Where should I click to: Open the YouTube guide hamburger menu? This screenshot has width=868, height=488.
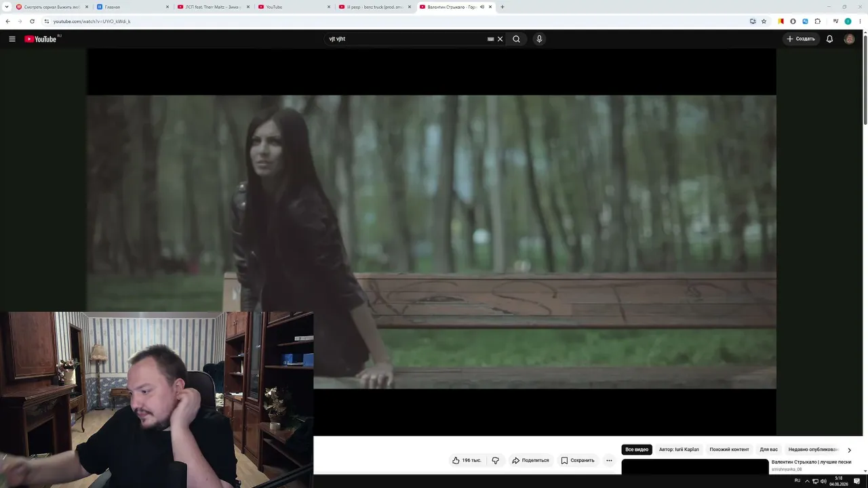click(x=12, y=39)
